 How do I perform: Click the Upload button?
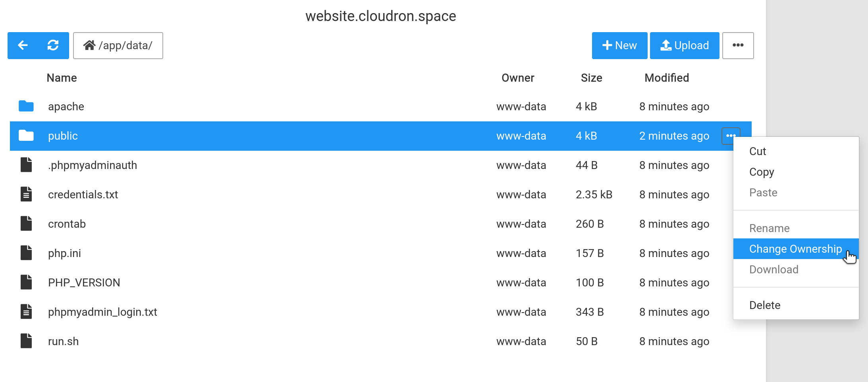(685, 46)
